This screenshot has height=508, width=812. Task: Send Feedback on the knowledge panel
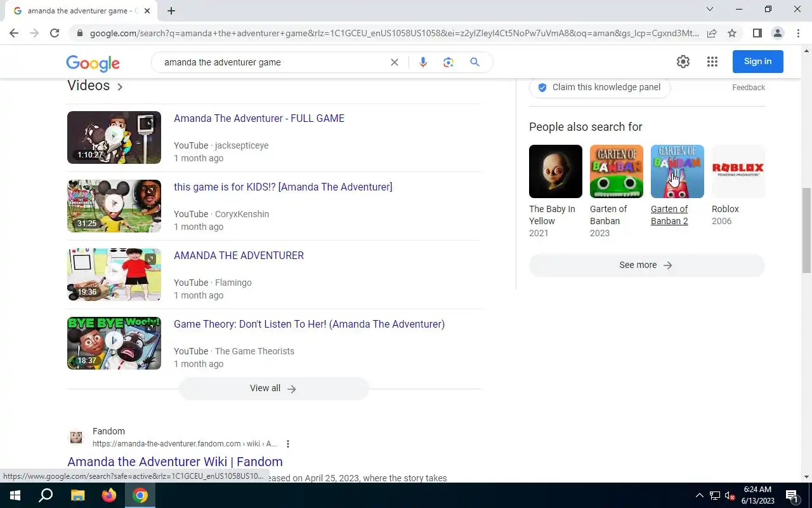[749, 88]
